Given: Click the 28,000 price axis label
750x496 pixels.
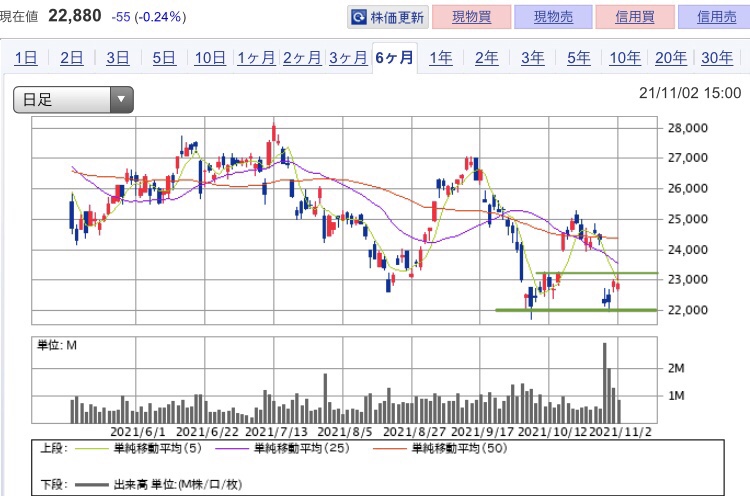Looking at the screenshot, I should (x=687, y=128).
